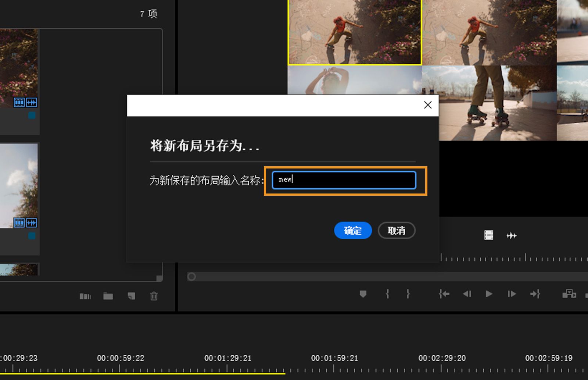Add a marker with the marker icon

[363, 294]
